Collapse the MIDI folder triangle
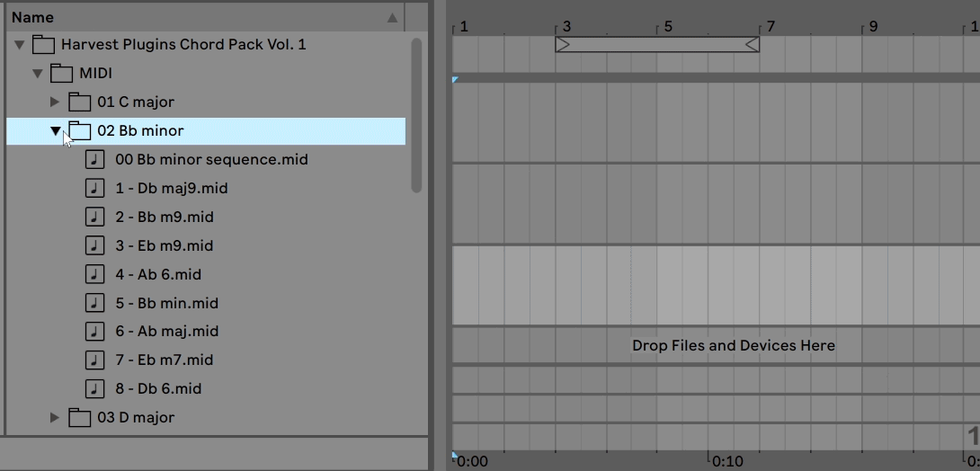 (37, 74)
